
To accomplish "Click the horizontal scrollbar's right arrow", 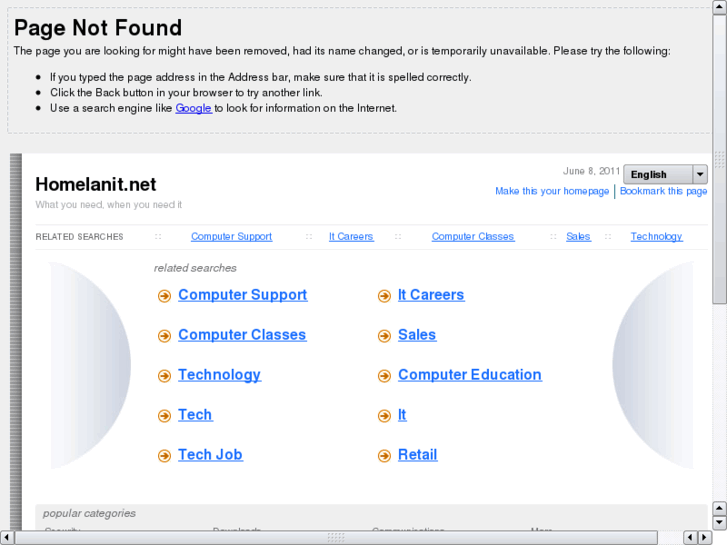I will click(705, 538).
